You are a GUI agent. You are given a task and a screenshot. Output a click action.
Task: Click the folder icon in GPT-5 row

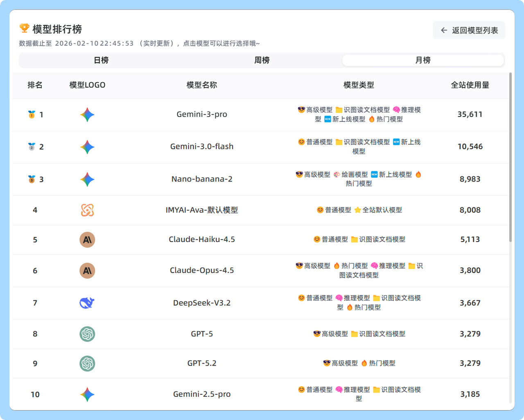(355, 334)
